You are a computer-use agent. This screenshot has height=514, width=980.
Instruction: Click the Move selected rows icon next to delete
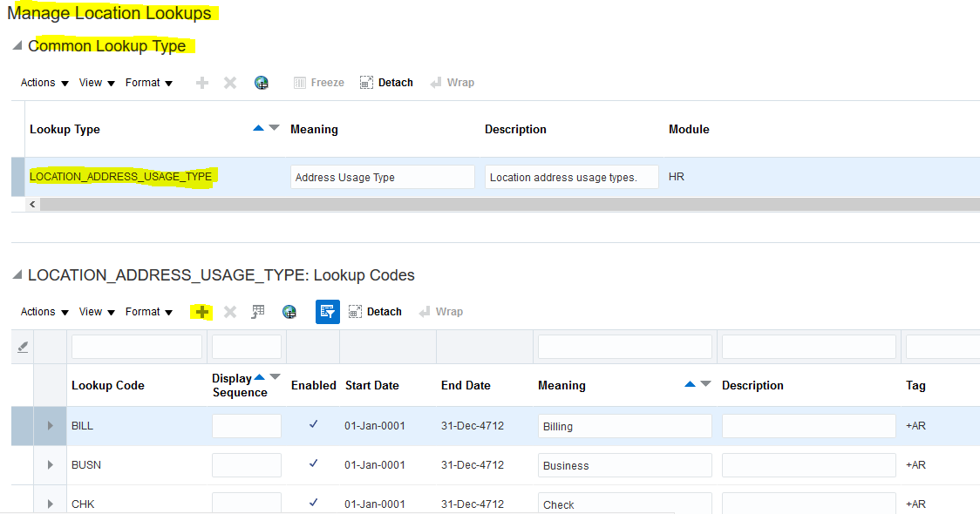point(257,311)
